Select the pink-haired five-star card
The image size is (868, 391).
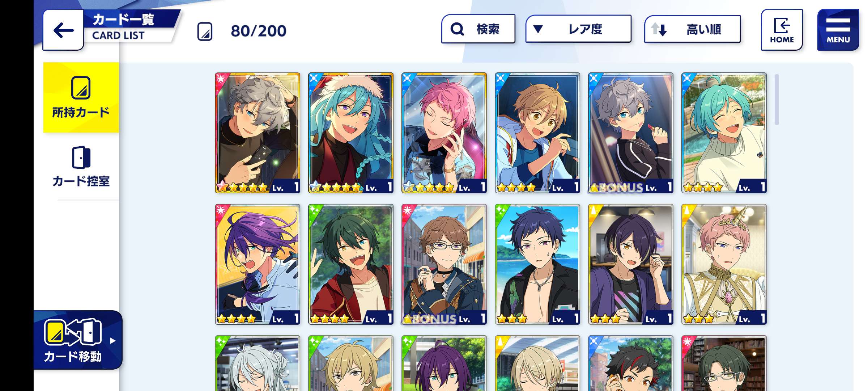444,133
